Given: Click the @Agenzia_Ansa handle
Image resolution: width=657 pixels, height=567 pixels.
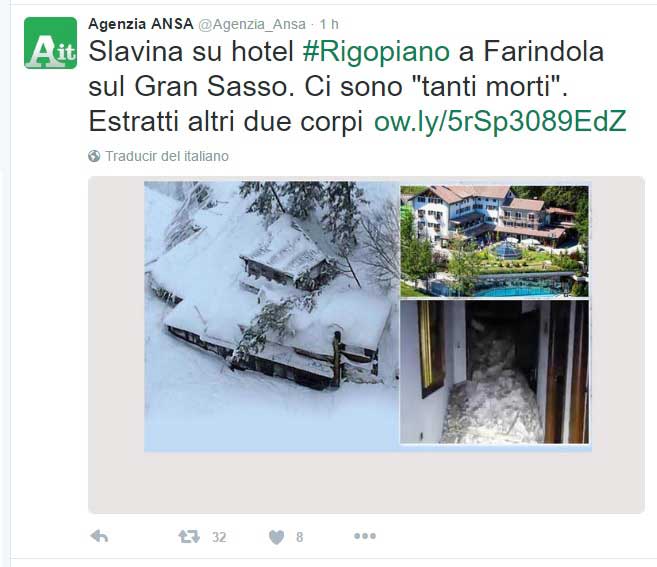Looking at the screenshot, I should [x=252, y=24].
